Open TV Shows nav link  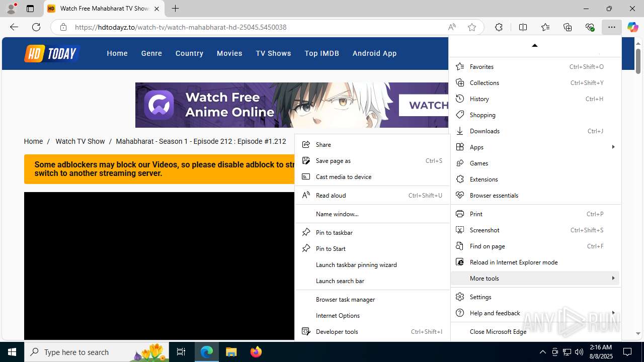tap(273, 53)
